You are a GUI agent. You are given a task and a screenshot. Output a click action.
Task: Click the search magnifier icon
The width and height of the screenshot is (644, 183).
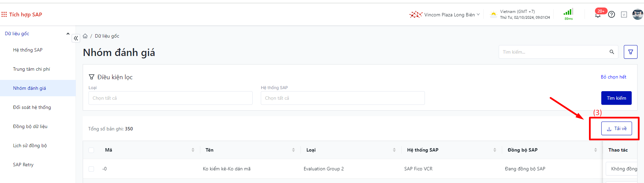coord(612,52)
